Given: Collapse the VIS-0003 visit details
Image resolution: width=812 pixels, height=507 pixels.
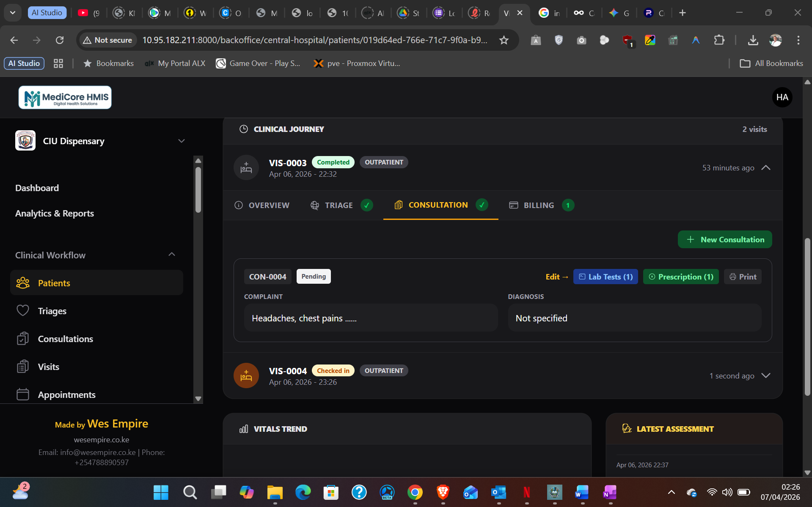Looking at the screenshot, I should pyautogui.click(x=765, y=167).
